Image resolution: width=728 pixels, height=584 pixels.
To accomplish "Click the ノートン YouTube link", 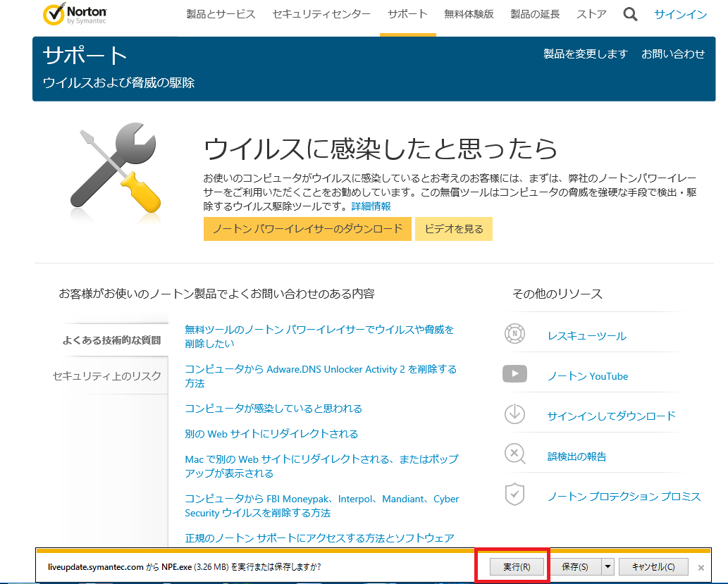I will tap(588, 376).
